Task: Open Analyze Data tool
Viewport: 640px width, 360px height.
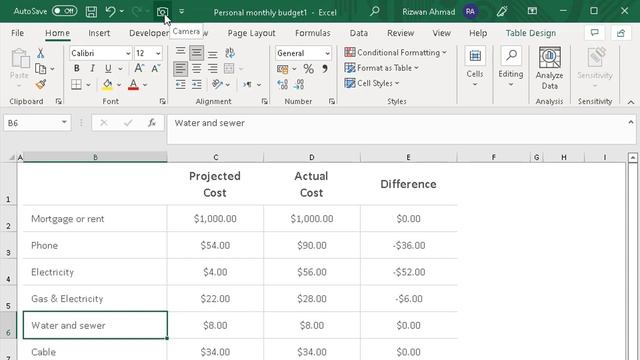Action: [x=549, y=68]
